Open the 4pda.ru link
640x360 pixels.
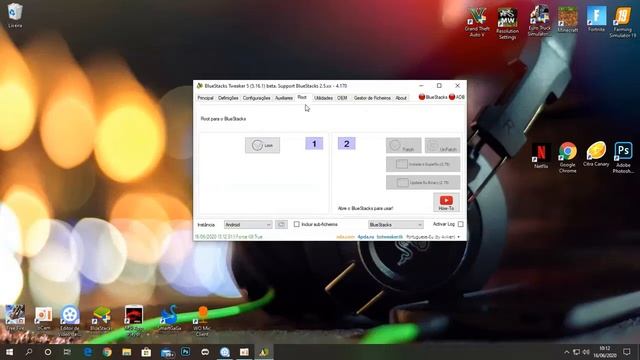click(x=366, y=237)
